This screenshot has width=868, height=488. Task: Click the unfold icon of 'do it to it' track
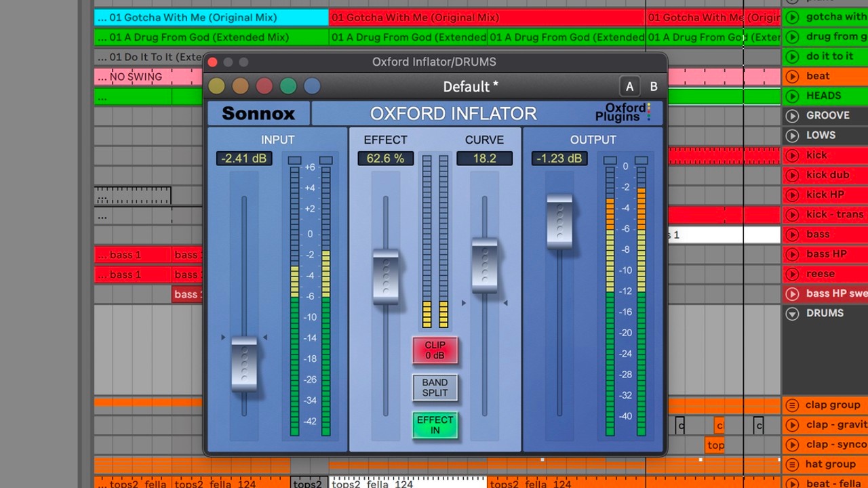pyautogui.click(x=792, y=56)
